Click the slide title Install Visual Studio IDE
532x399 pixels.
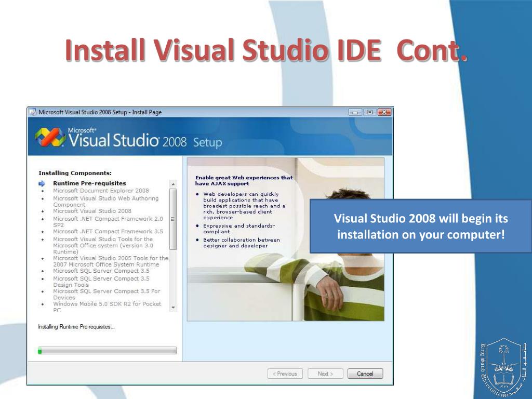pos(266,50)
